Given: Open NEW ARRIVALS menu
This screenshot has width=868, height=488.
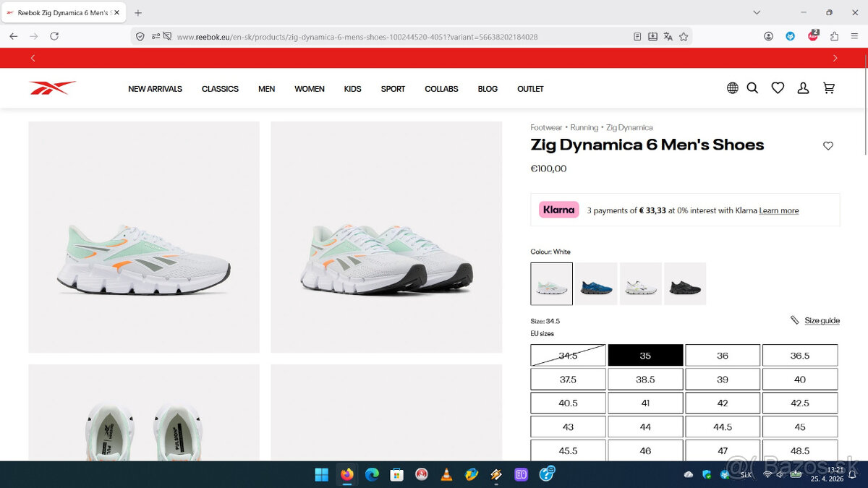Looking at the screenshot, I should point(155,89).
